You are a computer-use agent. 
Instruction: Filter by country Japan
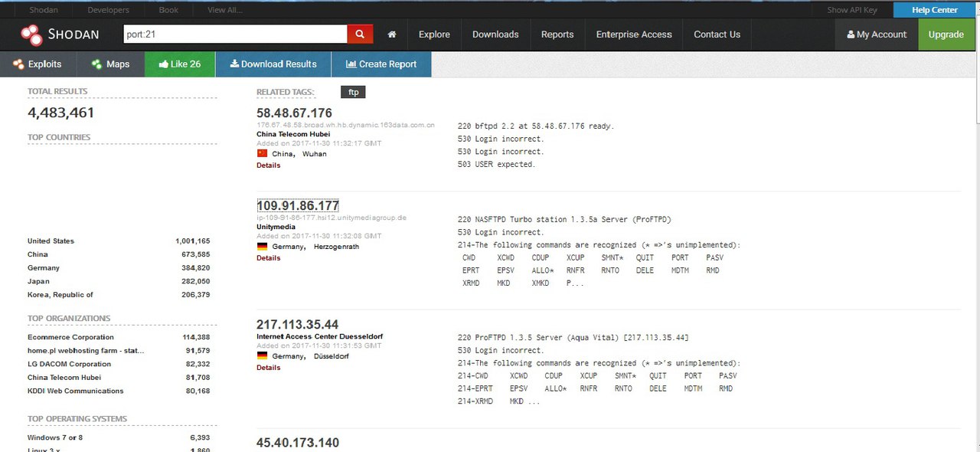[38, 281]
